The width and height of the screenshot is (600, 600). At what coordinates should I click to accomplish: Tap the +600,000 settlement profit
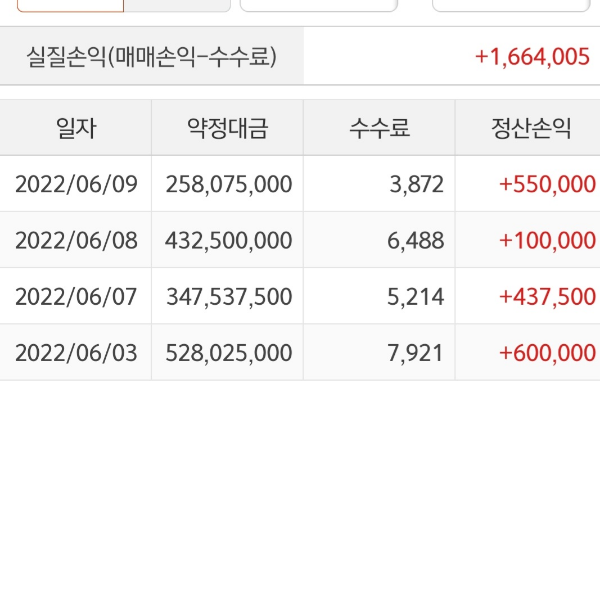tap(546, 352)
